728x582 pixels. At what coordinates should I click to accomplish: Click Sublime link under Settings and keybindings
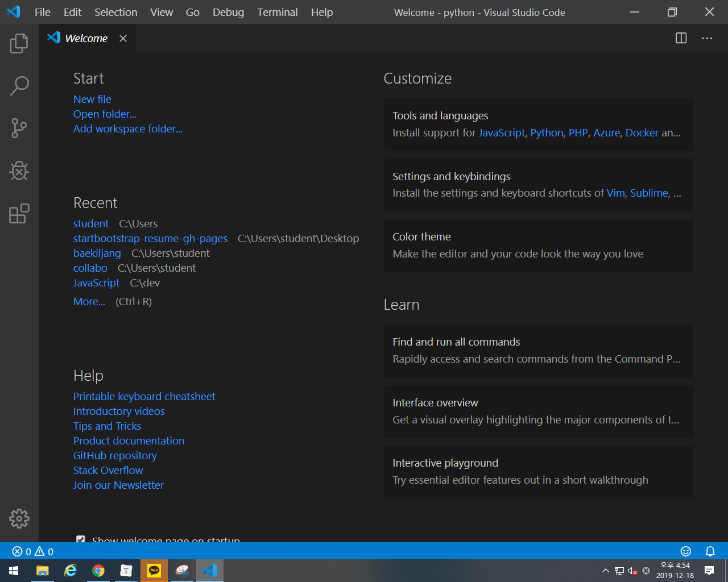[649, 193]
